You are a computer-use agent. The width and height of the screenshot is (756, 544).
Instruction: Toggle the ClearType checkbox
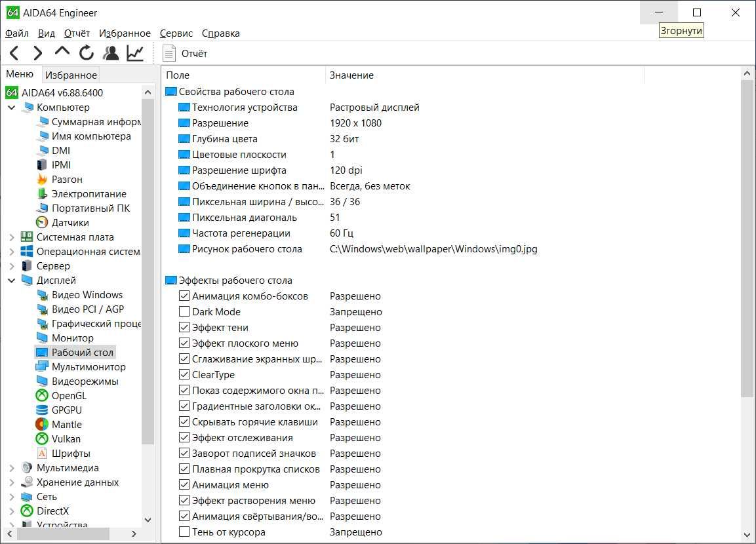click(184, 374)
